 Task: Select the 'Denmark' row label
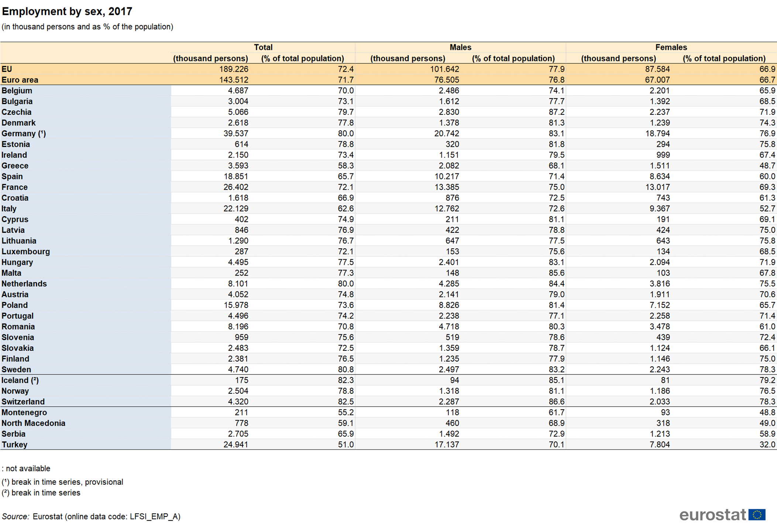18,122
